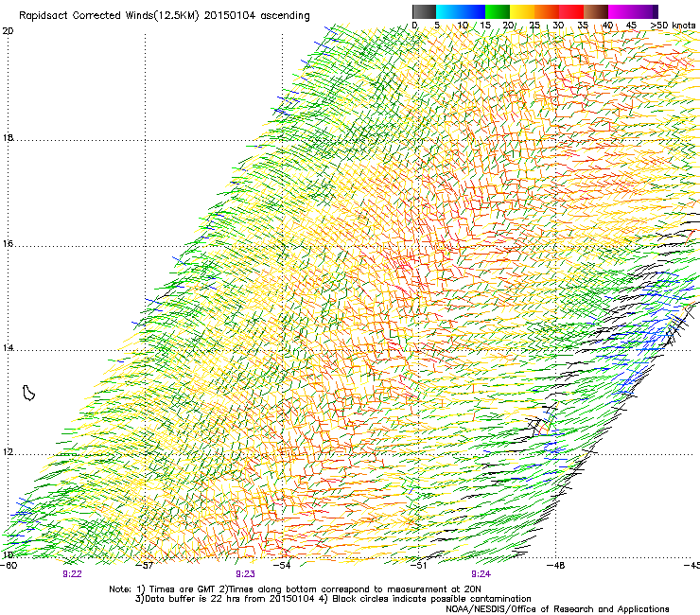Image resolution: width=700 pixels, height=615 pixels.
Task: Click the legend tick label '40'
Action: (607, 26)
